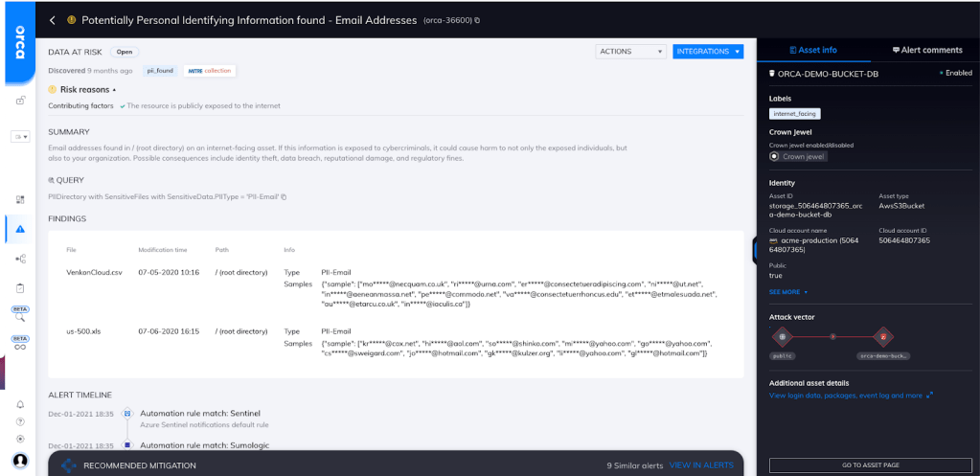Open VIEW IN ALERTS link
Image resolution: width=980 pixels, height=476 pixels.
pyautogui.click(x=701, y=465)
